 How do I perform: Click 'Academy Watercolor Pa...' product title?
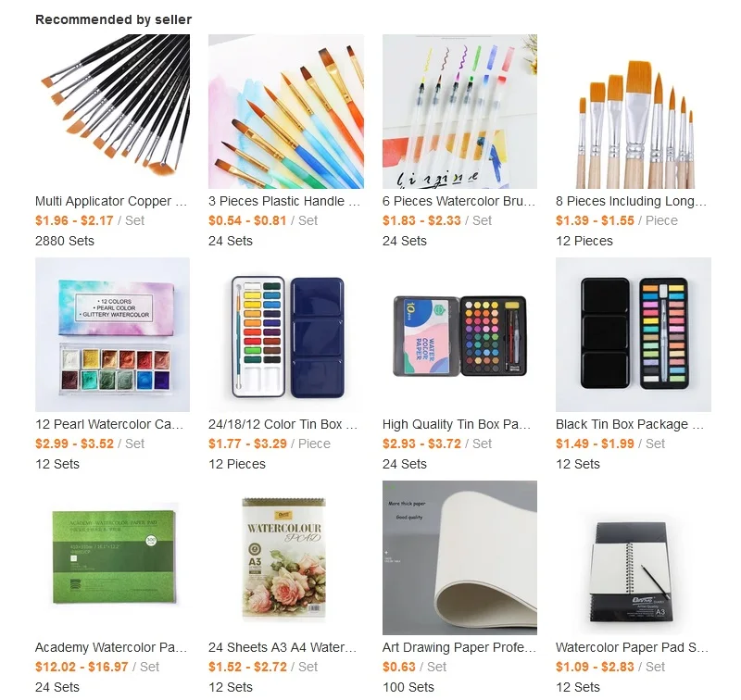[111, 647]
